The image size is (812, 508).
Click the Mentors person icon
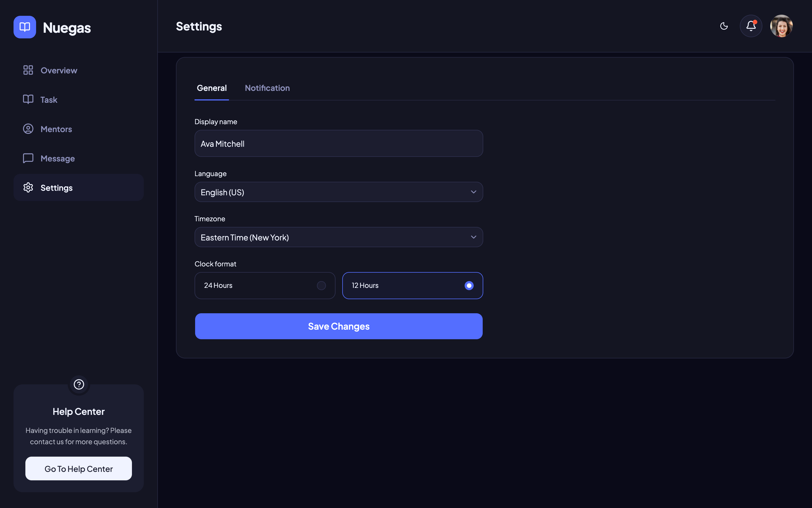(x=28, y=129)
